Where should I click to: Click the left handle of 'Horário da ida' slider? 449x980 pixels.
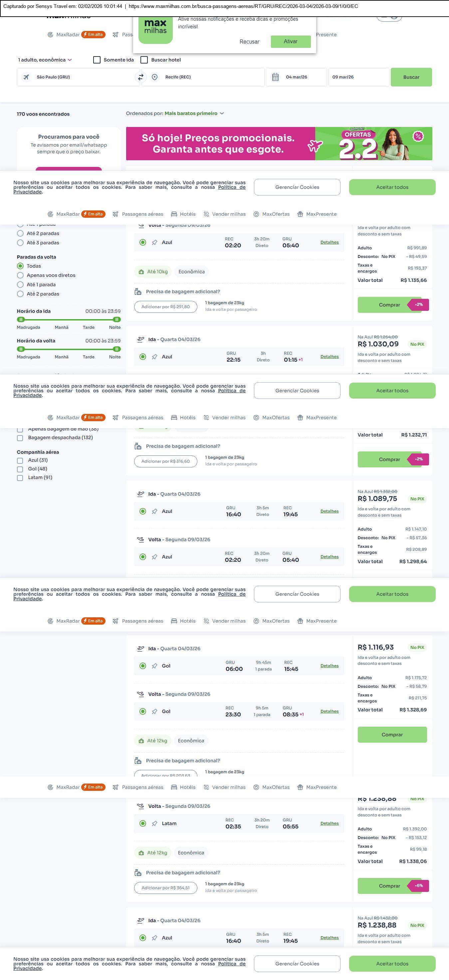(x=21, y=319)
